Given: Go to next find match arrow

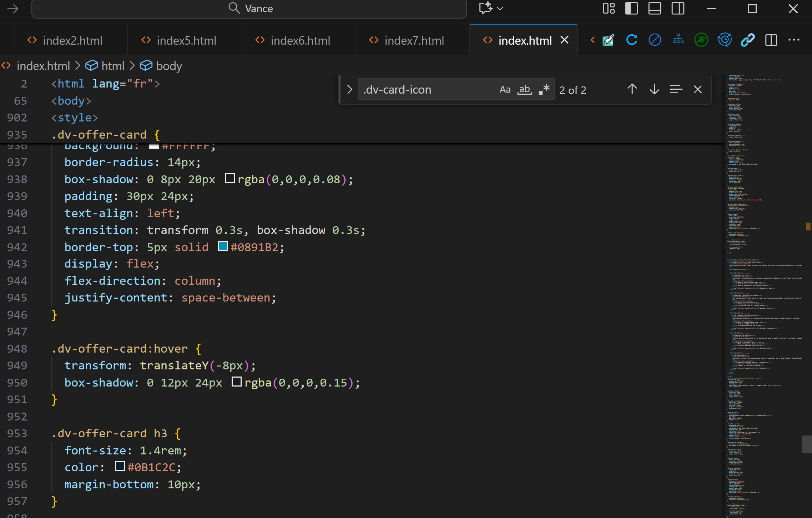Looking at the screenshot, I should point(654,89).
